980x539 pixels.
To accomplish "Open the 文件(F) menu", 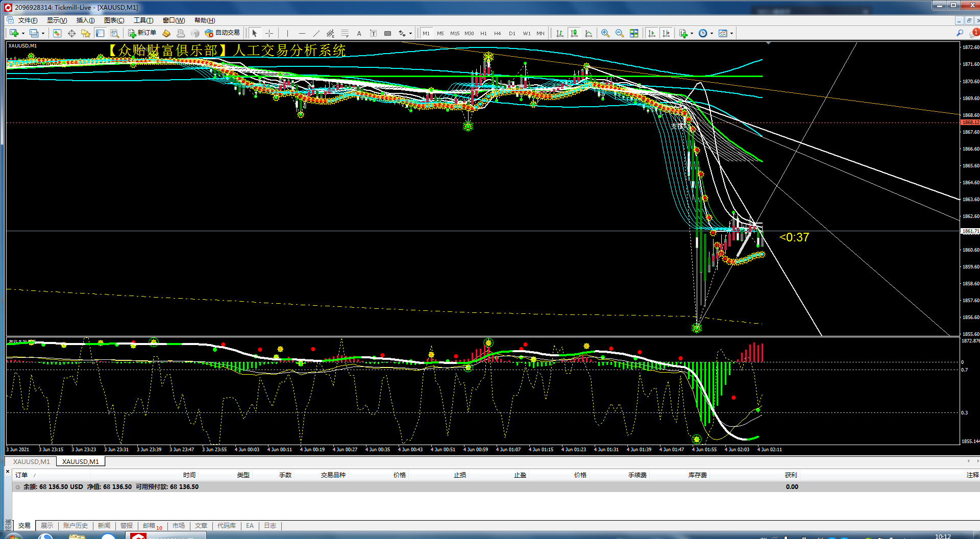I will click(x=28, y=20).
